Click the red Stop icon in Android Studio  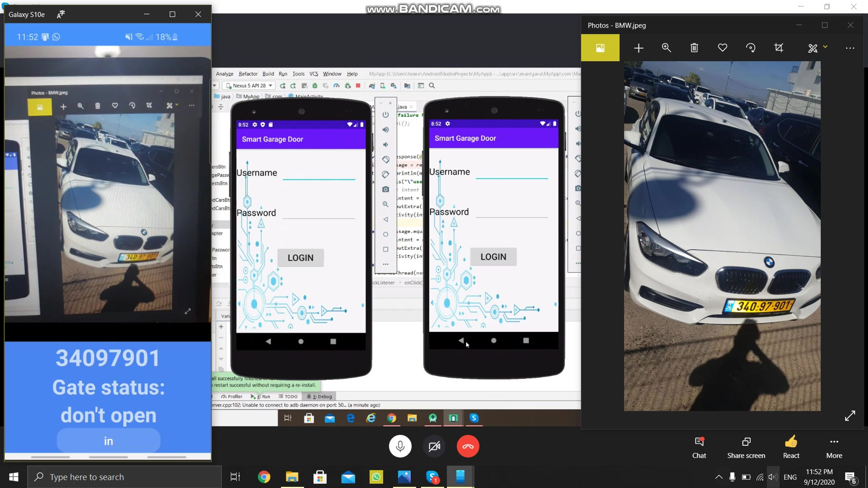(358, 86)
